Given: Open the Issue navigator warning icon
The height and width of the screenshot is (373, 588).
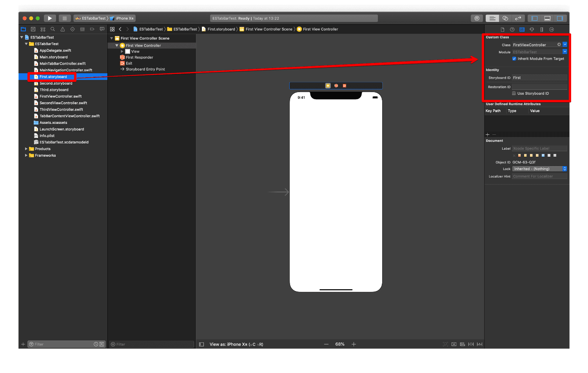Looking at the screenshot, I should (62, 29).
